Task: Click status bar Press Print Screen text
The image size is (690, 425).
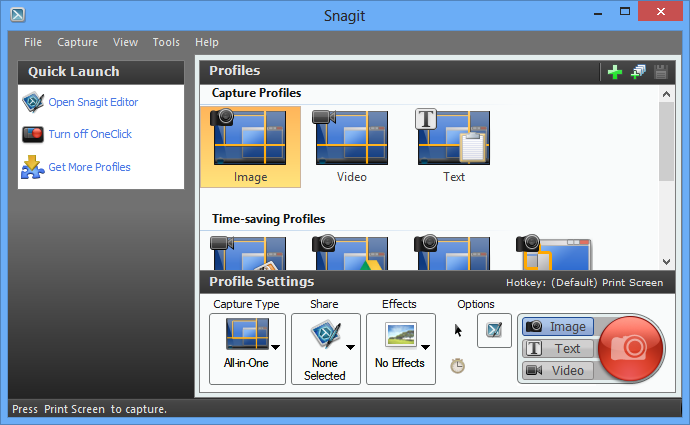Action: (89, 409)
